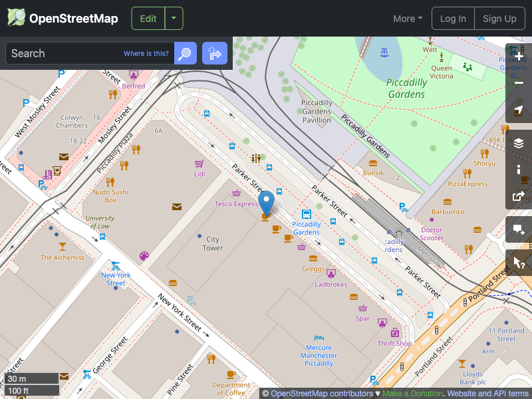This screenshot has width=532, height=399.
Task: Click the Share map icon
Action: (518, 196)
